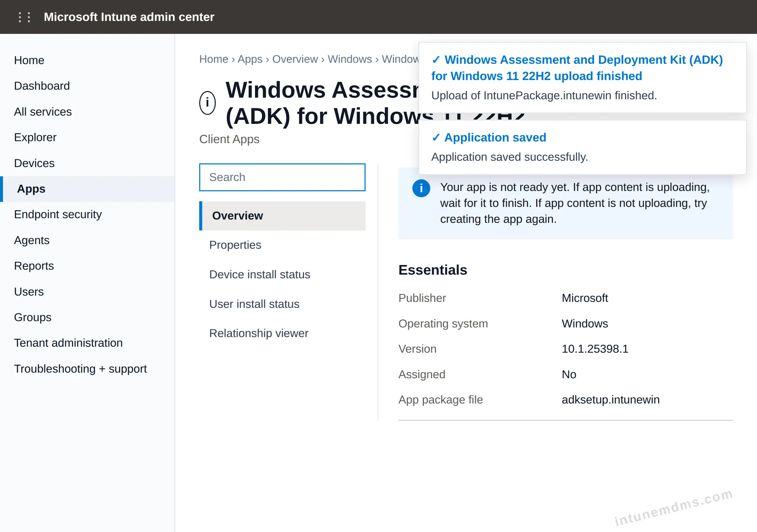Click the checkmark icon on upload finished notification
This screenshot has width=757, height=532.
click(x=436, y=60)
